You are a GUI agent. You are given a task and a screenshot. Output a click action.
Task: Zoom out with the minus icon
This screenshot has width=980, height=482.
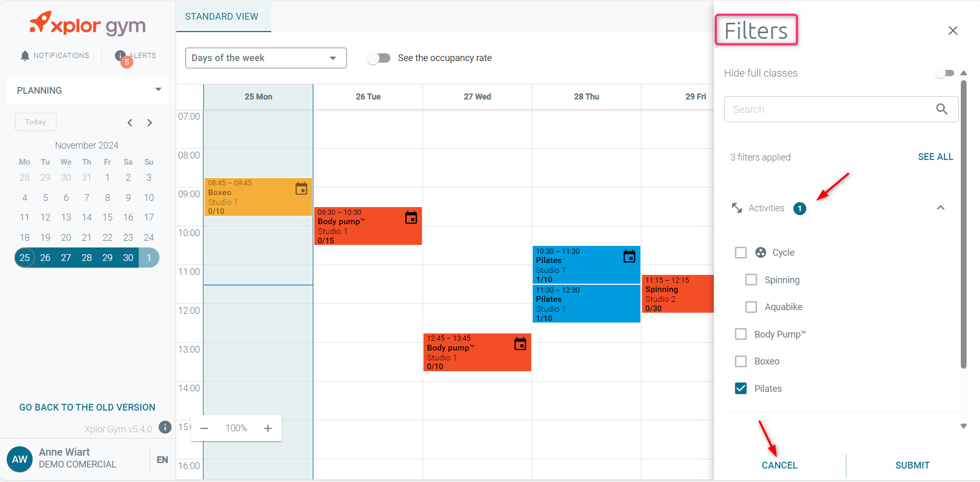204,428
